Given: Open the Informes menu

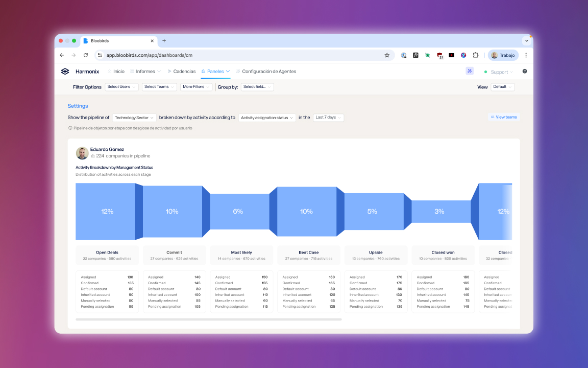Looking at the screenshot, I should 145,72.
